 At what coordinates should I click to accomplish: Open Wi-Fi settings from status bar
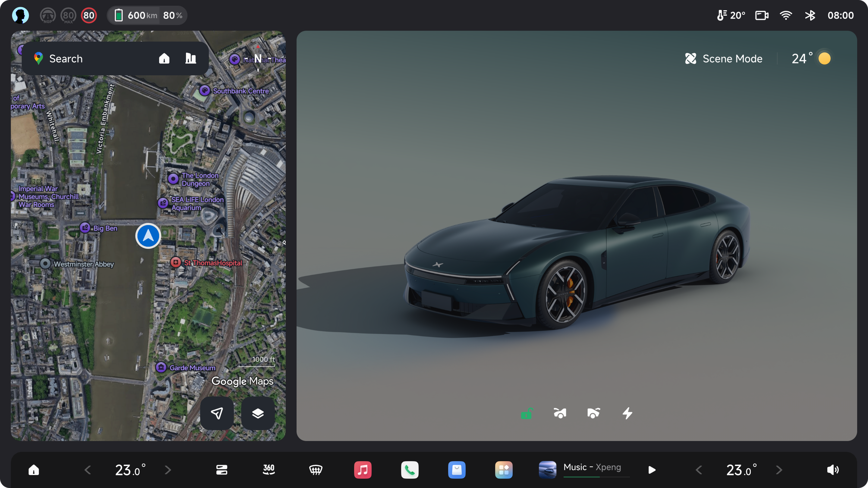point(786,16)
